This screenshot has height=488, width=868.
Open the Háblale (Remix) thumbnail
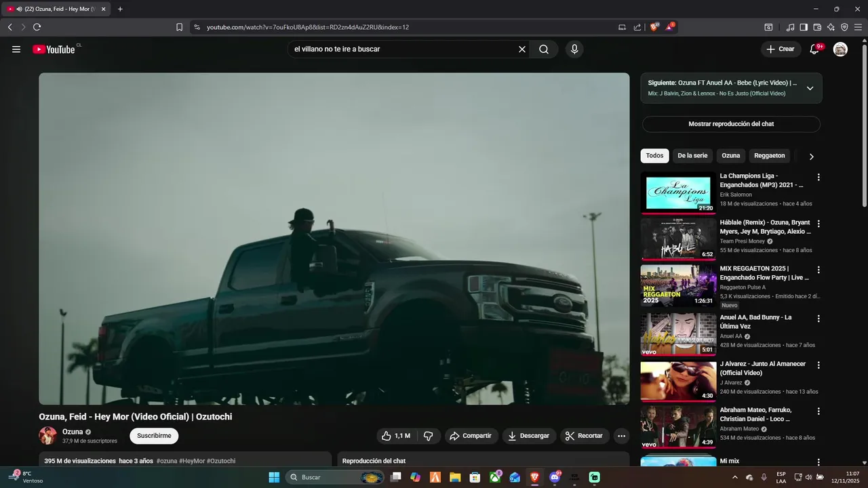[678, 239]
